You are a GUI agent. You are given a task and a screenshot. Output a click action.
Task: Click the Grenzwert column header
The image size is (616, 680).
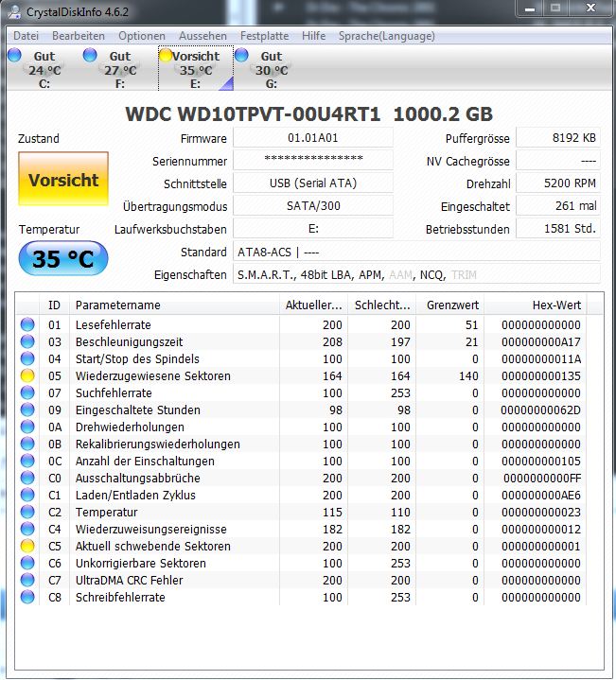pos(450,305)
